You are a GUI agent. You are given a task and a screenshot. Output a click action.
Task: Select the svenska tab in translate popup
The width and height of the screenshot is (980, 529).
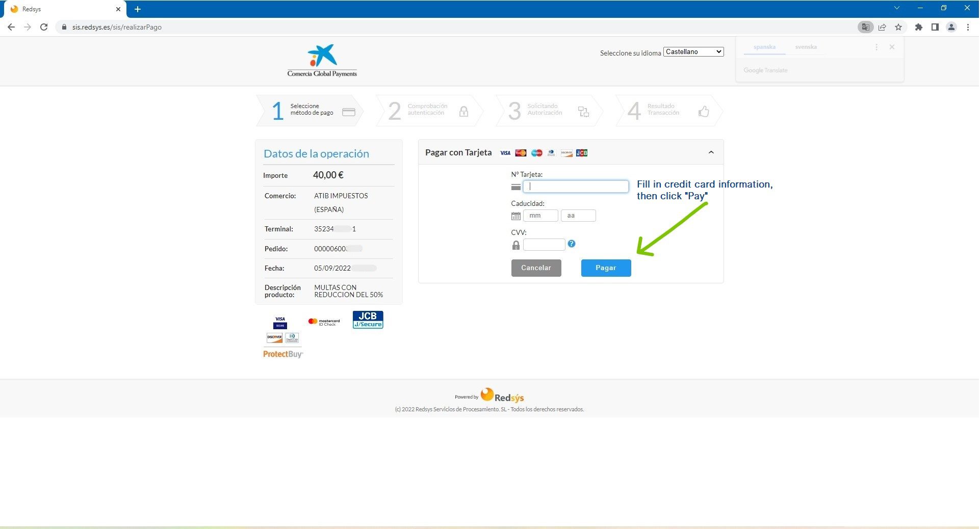click(x=806, y=47)
